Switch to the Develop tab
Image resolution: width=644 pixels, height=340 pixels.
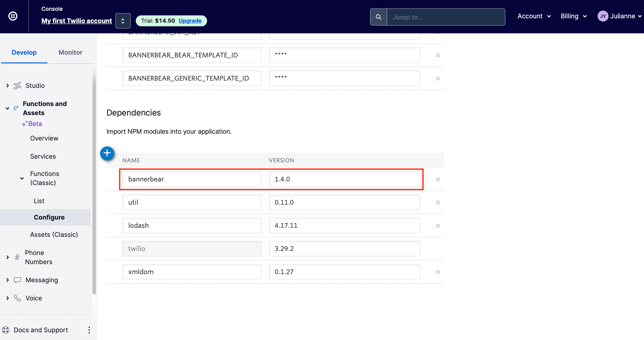(24, 52)
